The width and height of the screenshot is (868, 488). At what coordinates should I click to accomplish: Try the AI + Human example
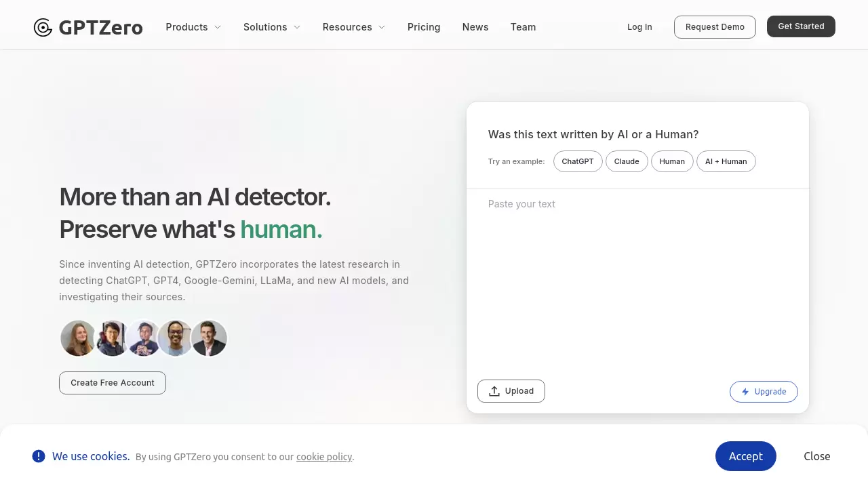tap(726, 161)
